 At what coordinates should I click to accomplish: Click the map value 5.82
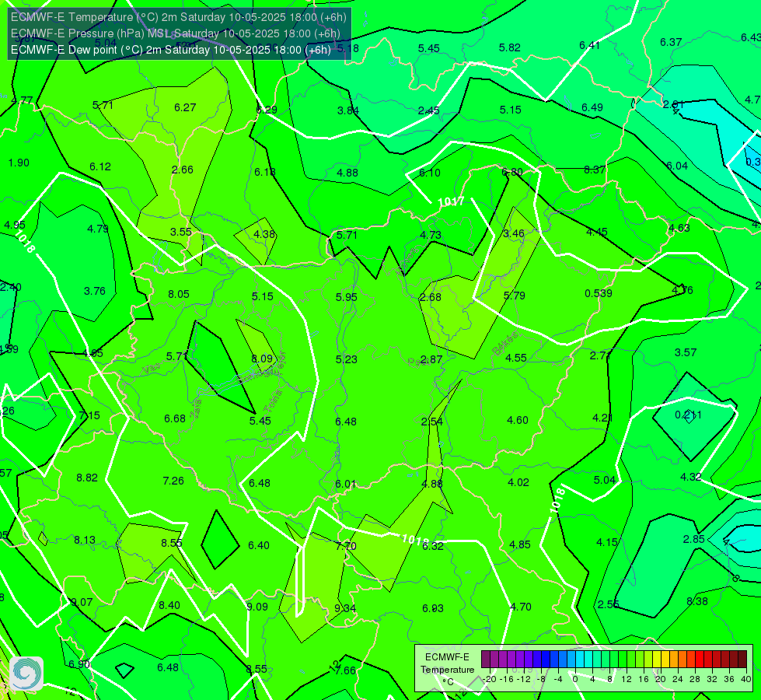tap(510, 47)
